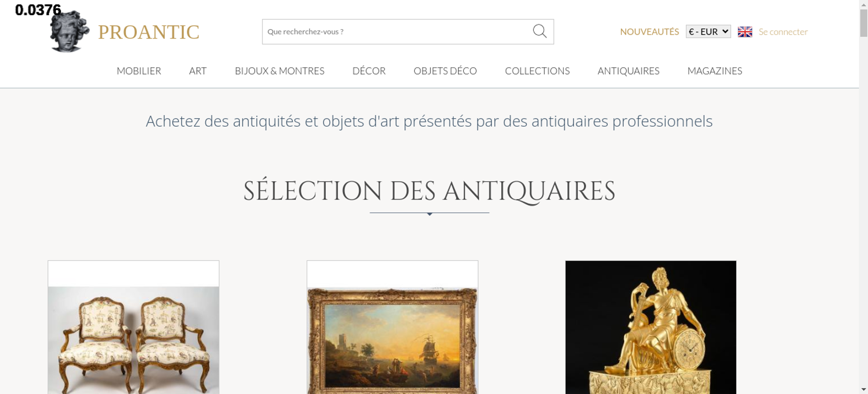Viewport: 868px width, 394px height.
Task: Open the COLLECTIONS menu
Action: coord(537,71)
